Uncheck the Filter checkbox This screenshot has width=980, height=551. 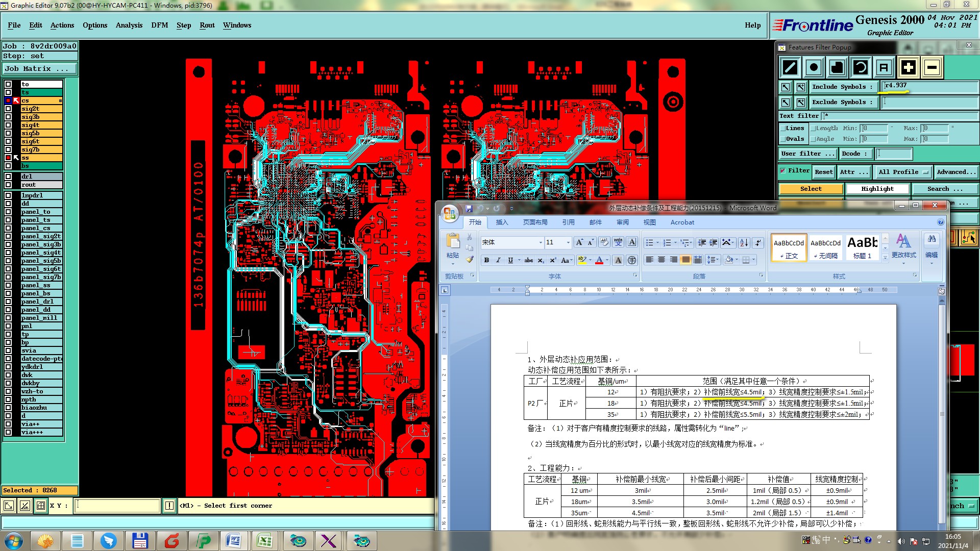(x=783, y=171)
